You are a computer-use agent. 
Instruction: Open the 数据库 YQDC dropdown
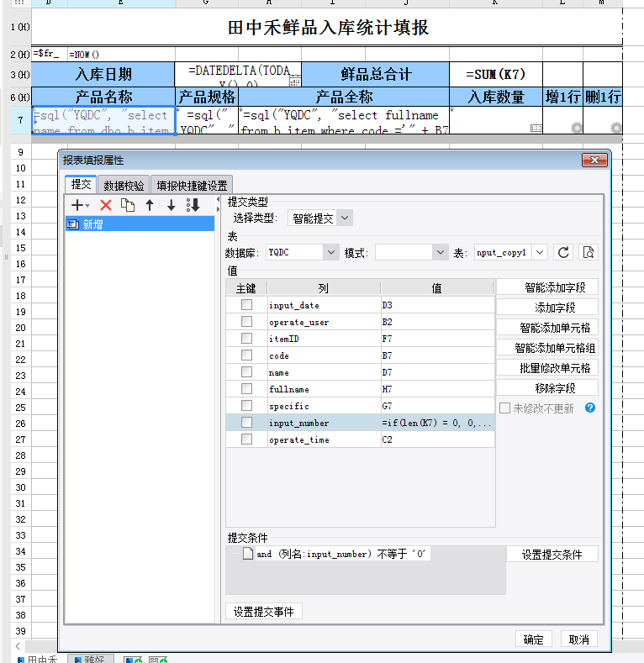(331, 252)
